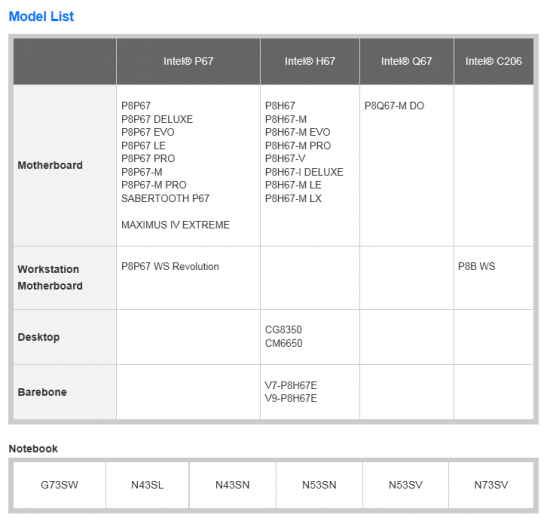The width and height of the screenshot is (550, 527).
Task: Select the Intel H67 column header
Action: click(x=310, y=61)
